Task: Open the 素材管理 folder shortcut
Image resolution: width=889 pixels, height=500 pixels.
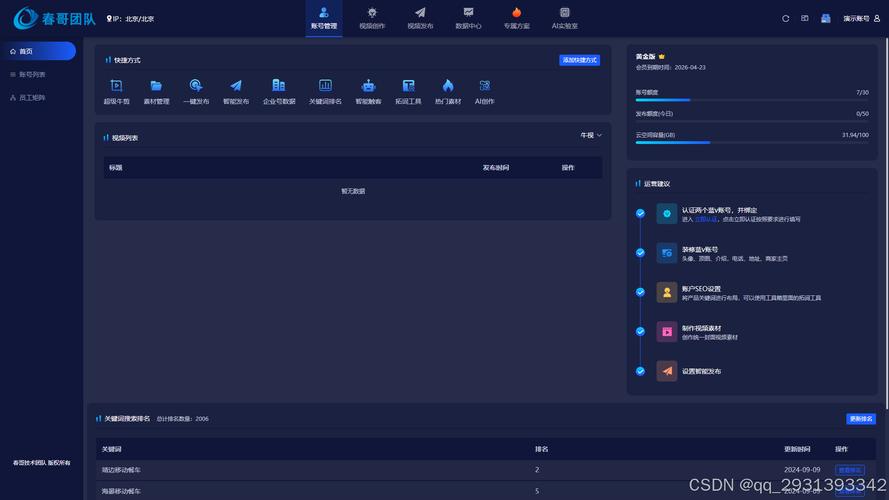Action: click(156, 87)
